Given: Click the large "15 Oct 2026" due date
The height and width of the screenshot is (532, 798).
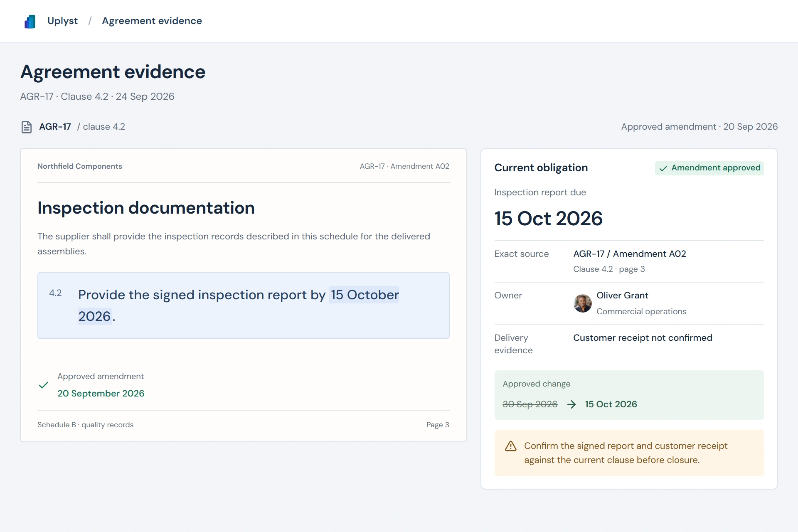Looking at the screenshot, I should pyautogui.click(x=548, y=219).
